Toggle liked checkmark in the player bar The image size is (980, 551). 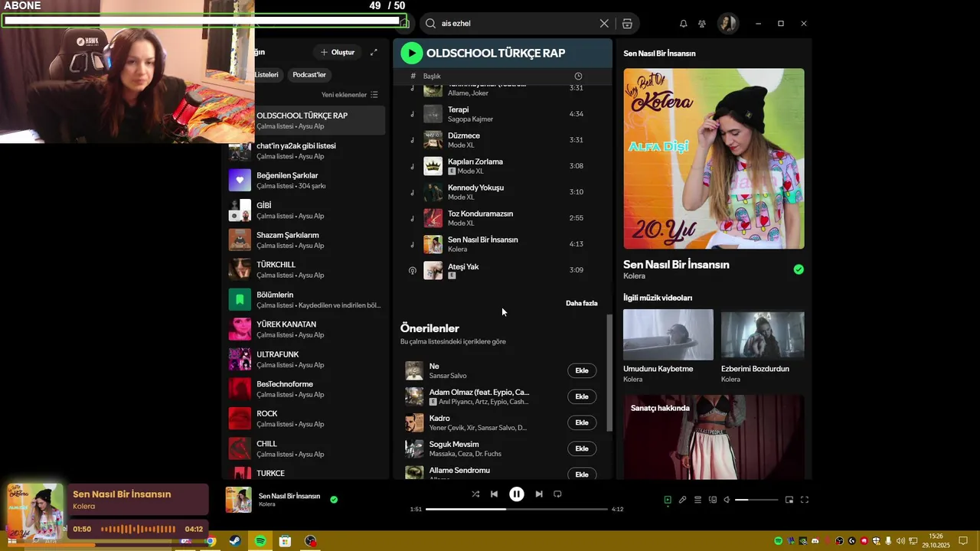click(x=334, y=500)
